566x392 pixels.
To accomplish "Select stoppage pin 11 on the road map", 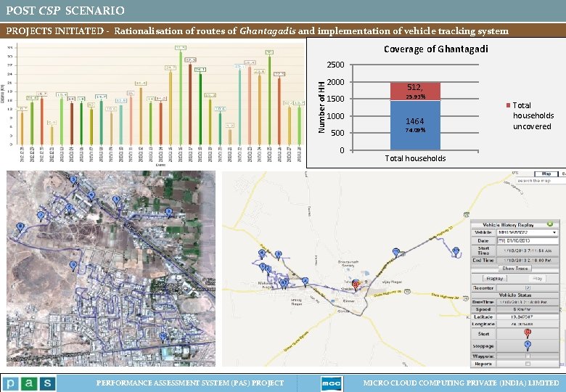I will pyautogui.click(x=396, y=252).
